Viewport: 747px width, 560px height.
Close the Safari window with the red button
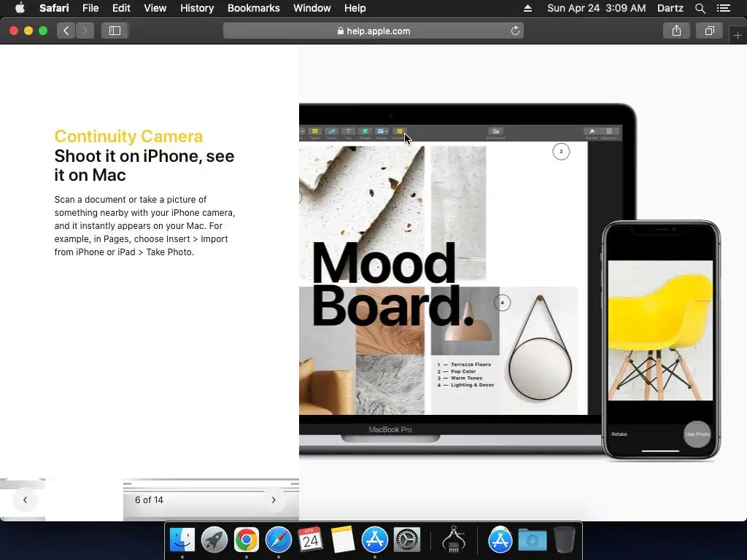pyautogui.click(x=14, y=31)
